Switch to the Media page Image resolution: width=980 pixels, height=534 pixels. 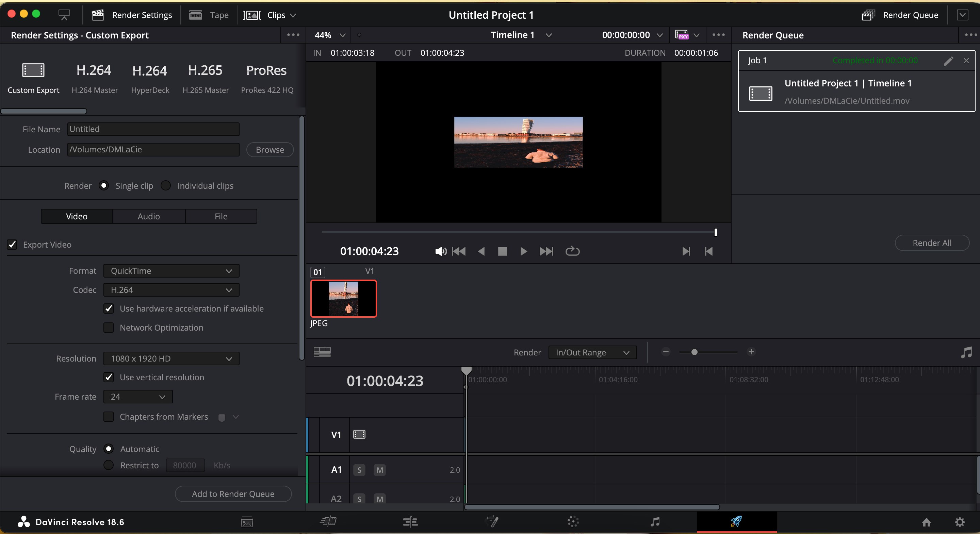(246, 522)
